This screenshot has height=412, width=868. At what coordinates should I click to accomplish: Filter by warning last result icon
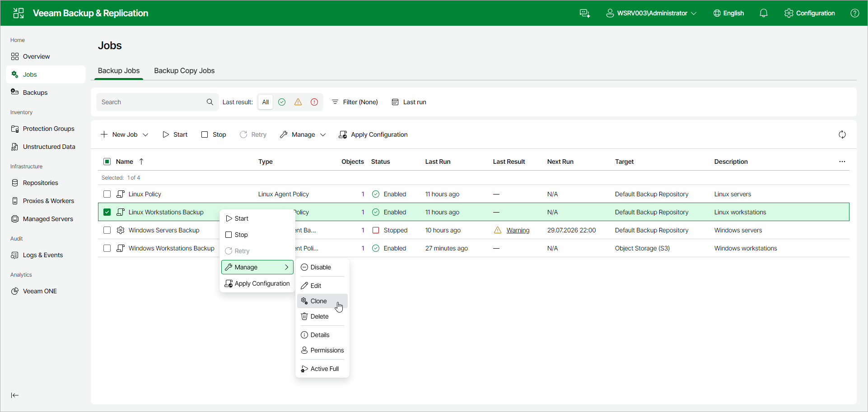coord(298,102)
